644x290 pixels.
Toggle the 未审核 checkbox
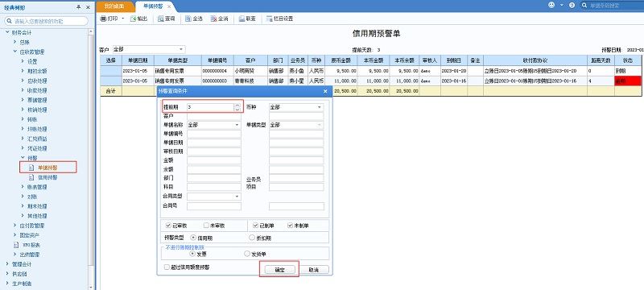pyautogui.click(x=206, y=226)
